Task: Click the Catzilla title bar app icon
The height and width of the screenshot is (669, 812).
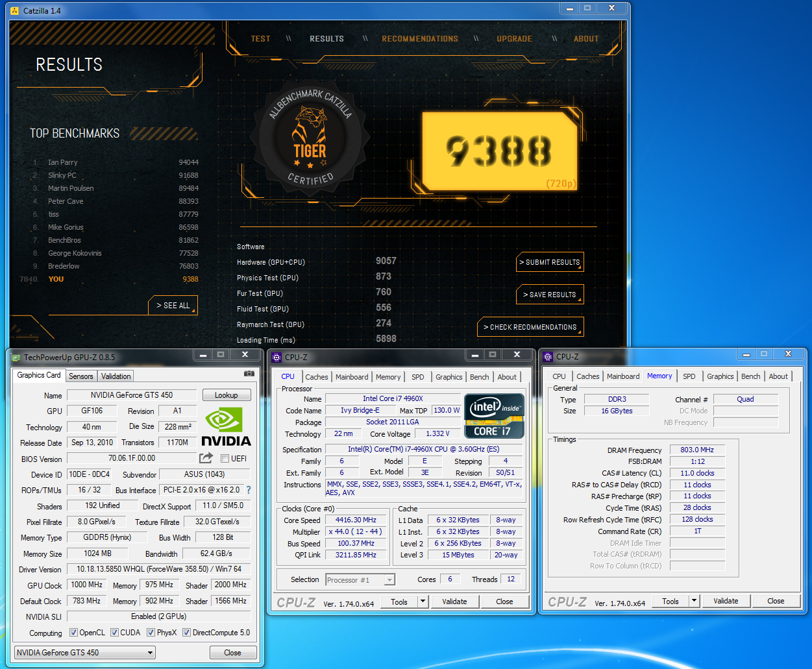Action: 15,11
